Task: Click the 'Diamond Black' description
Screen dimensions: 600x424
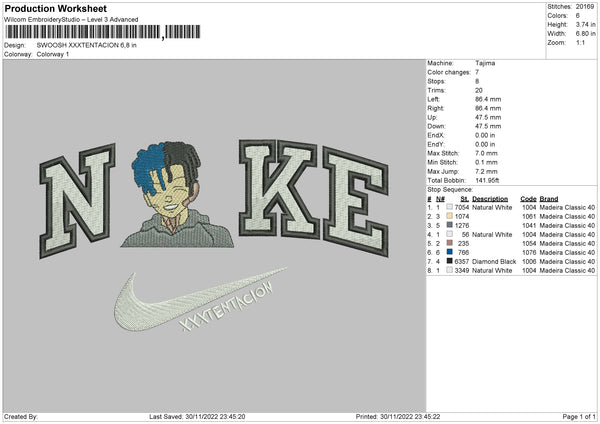Action: [x=494, y=261]
